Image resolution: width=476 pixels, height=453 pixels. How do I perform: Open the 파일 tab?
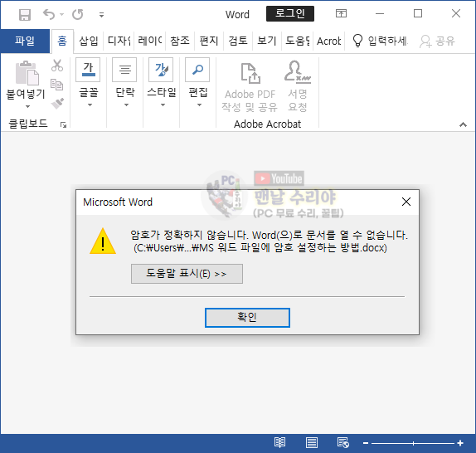tap(25, 41)
